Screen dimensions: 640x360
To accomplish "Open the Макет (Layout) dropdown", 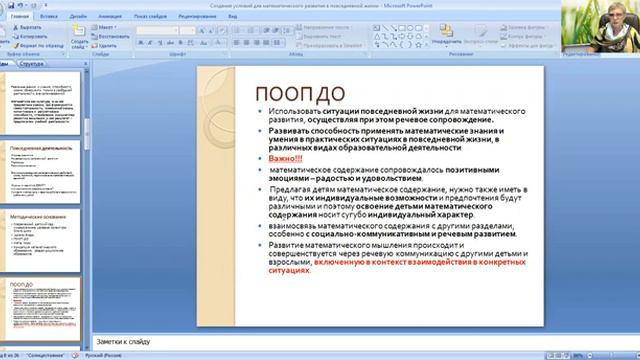I will (x=104, y=27).
